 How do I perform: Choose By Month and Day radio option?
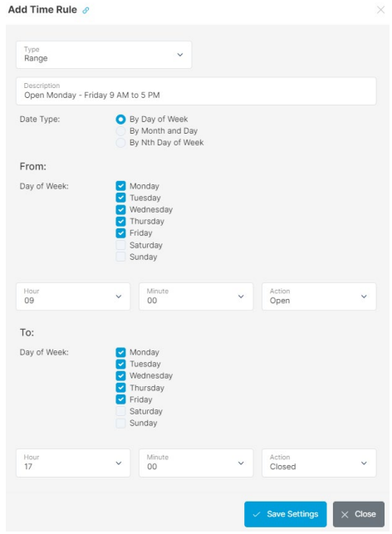pos(120,130)
